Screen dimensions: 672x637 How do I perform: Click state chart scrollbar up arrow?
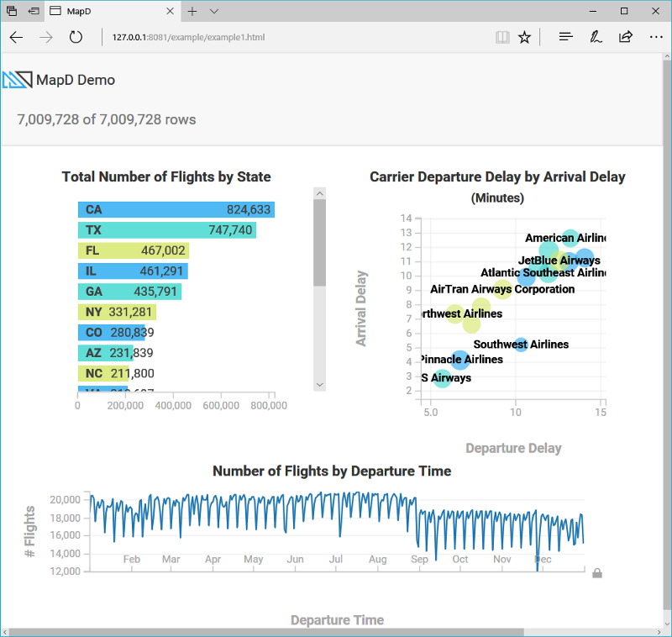click(x=319, y=193)
